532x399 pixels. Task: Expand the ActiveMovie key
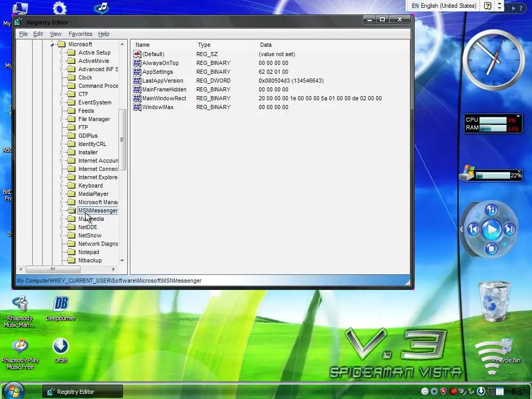61,61
